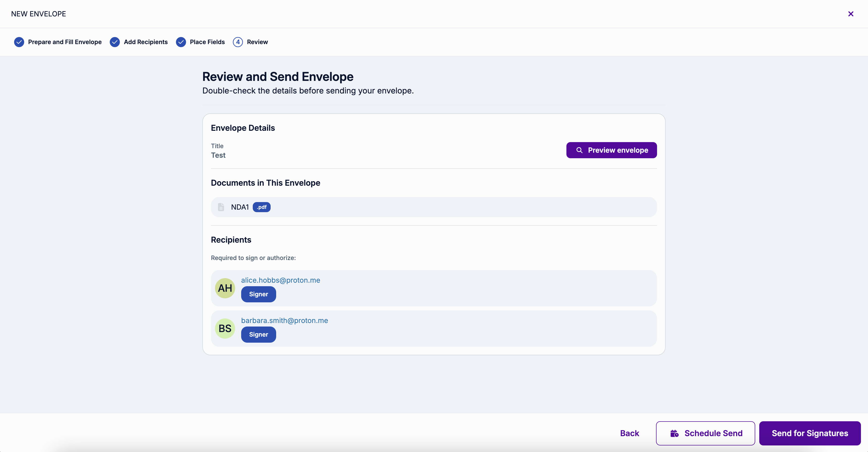Click the BS recipient avatar
Screen dimensions: 868x452
(x=225, y=329)
